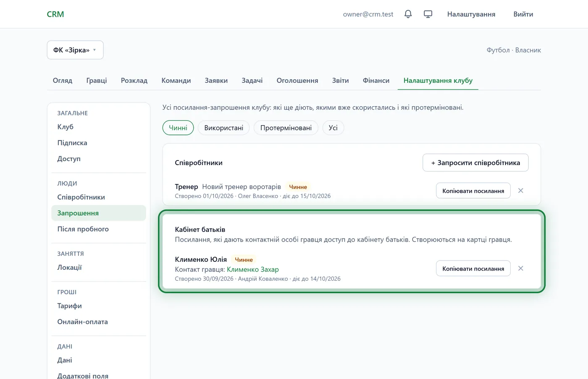Open player Клименко Захар link
Image resolution: width=588 pixels, height=379 pixels.
(253, 269)
